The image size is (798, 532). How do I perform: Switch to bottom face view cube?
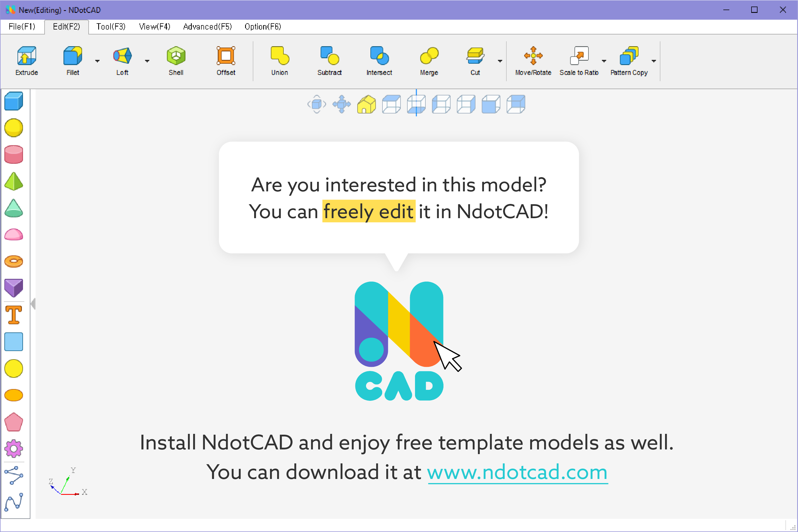[x=416, y=104]
